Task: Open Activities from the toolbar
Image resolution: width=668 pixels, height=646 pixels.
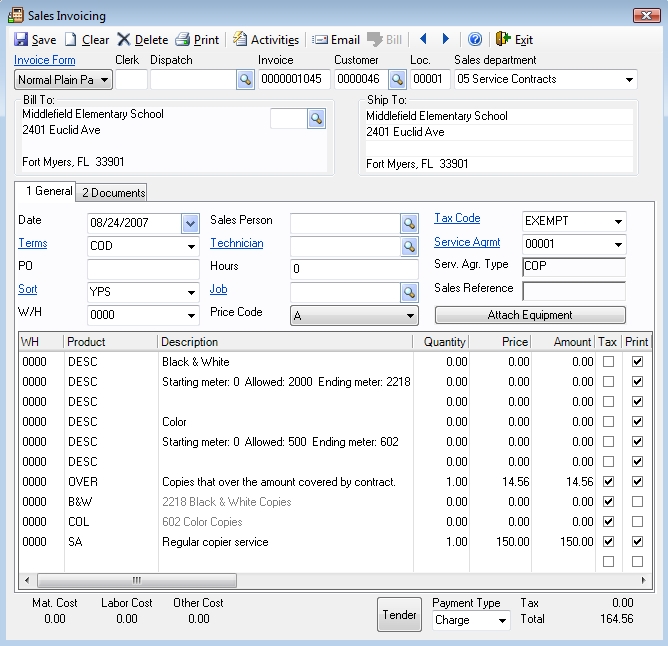Action: point(266,40)
